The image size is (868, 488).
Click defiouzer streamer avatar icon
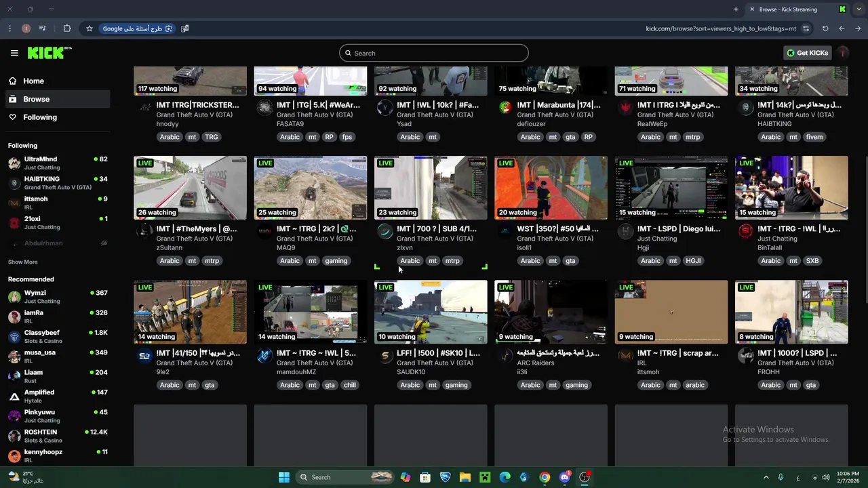tap(505, 108)
